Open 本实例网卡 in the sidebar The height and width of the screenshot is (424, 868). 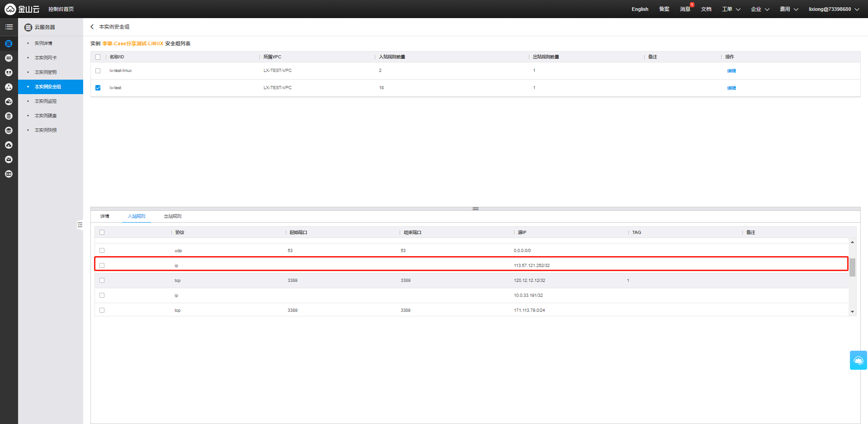point(46,58)
